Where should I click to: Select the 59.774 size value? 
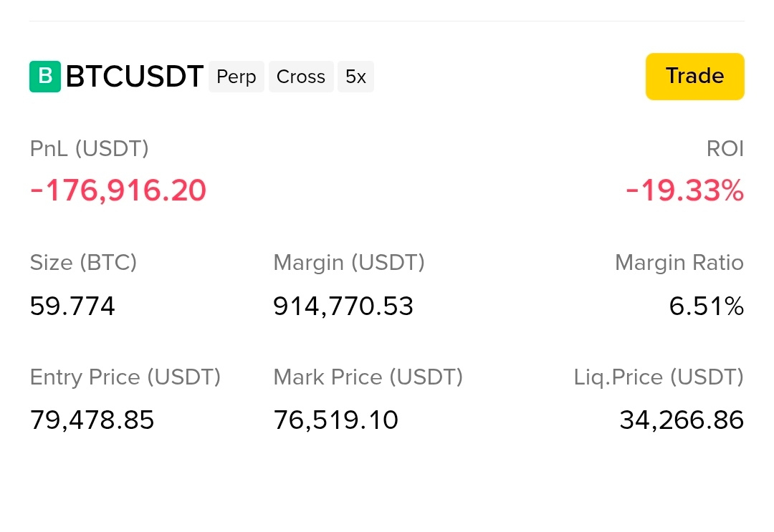click(x=72, y=306)
